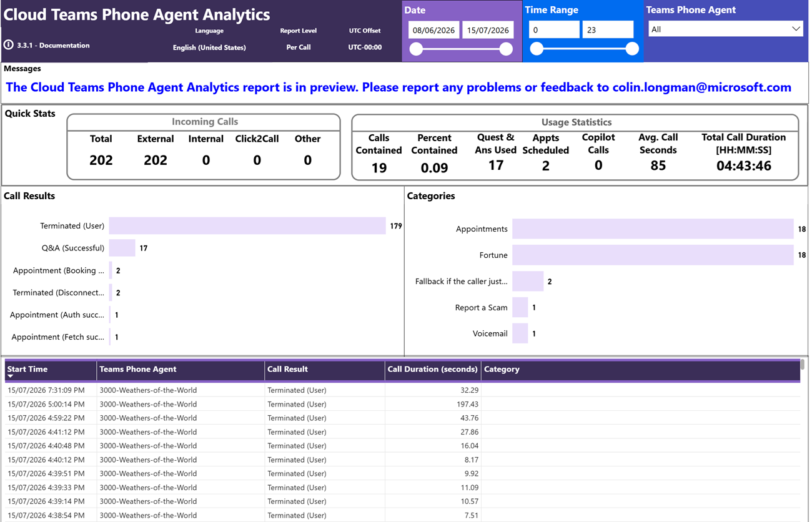Click the Appointment (Auth succ... label
The image size is (812, 522).
tap(57, 315)
